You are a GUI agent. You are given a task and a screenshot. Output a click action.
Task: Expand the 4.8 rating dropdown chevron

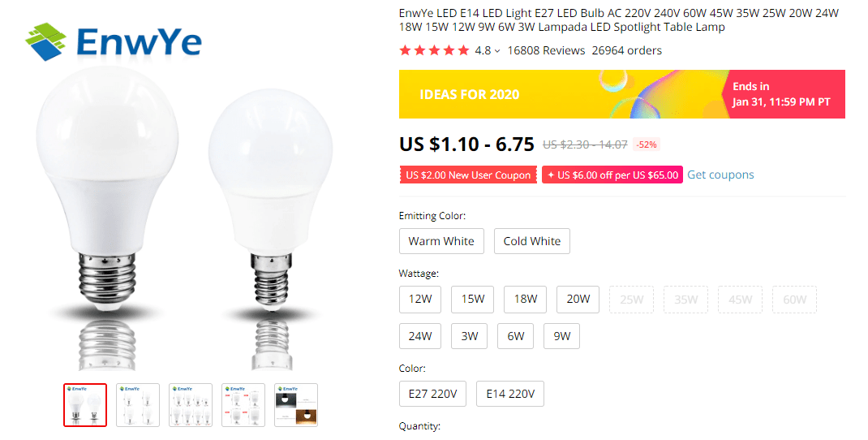[x=497, y=51]
